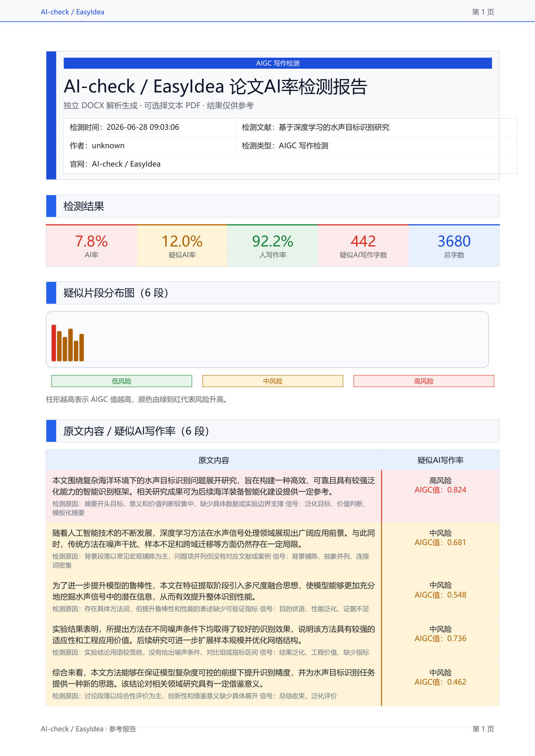Click the 检测类型:AIGC 写作检测 cell

[376, 146]
